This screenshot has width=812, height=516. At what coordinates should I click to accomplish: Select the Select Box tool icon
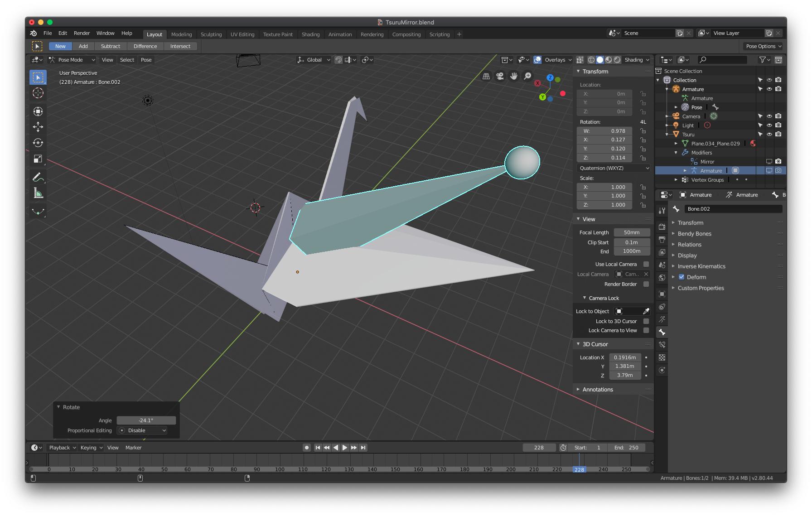[38, 77]
